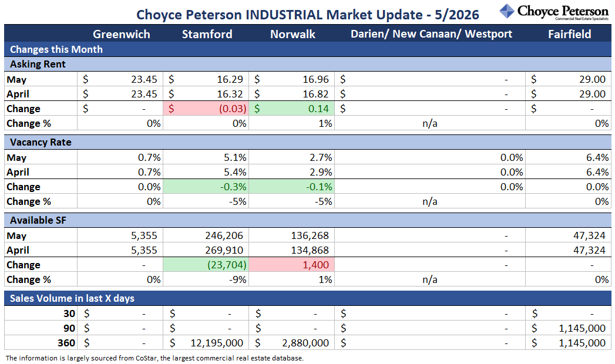The image size is (615, 364).
Task: Select the Norwalk column header
Action: click(x=293, y=34)
